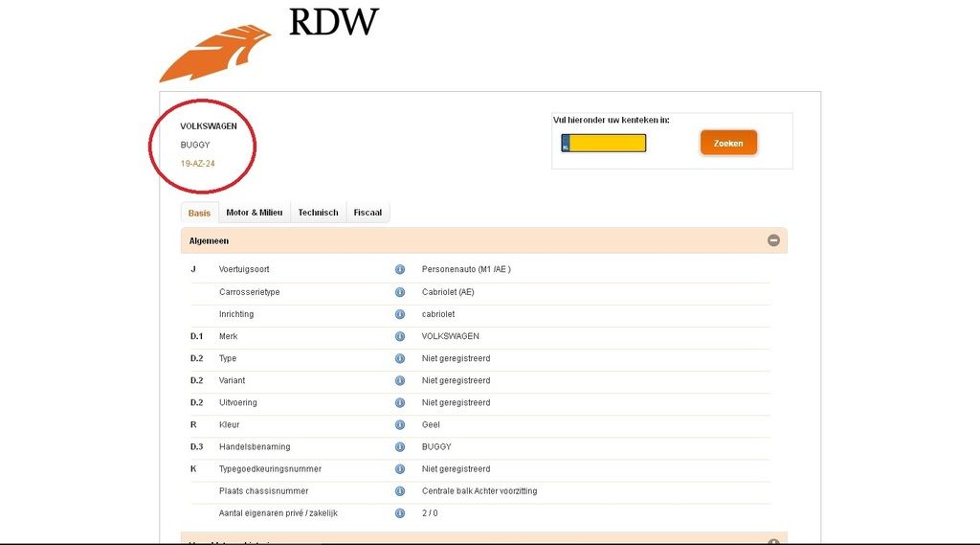980x545 pixels.
Task: Click the Plaats chassisnummer label
Action: 264,491
